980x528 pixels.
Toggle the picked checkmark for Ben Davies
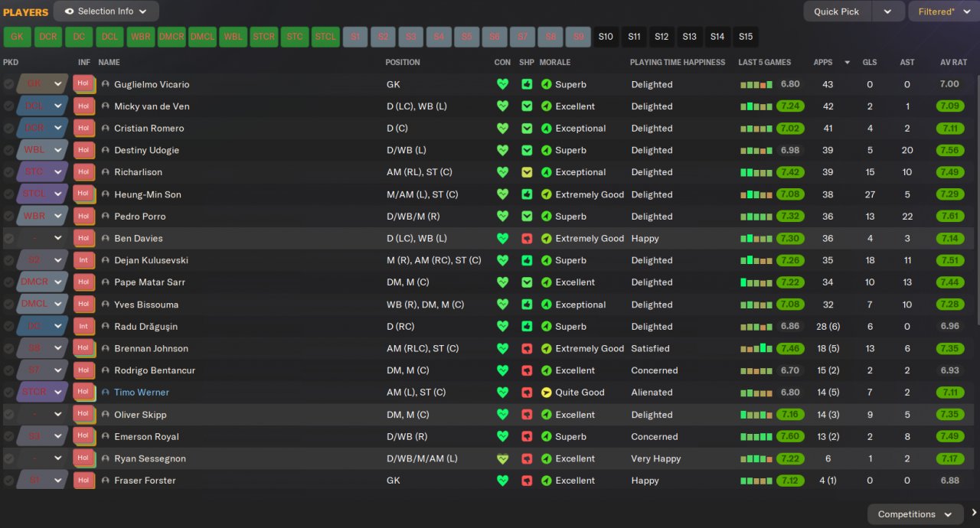[8, 238]
